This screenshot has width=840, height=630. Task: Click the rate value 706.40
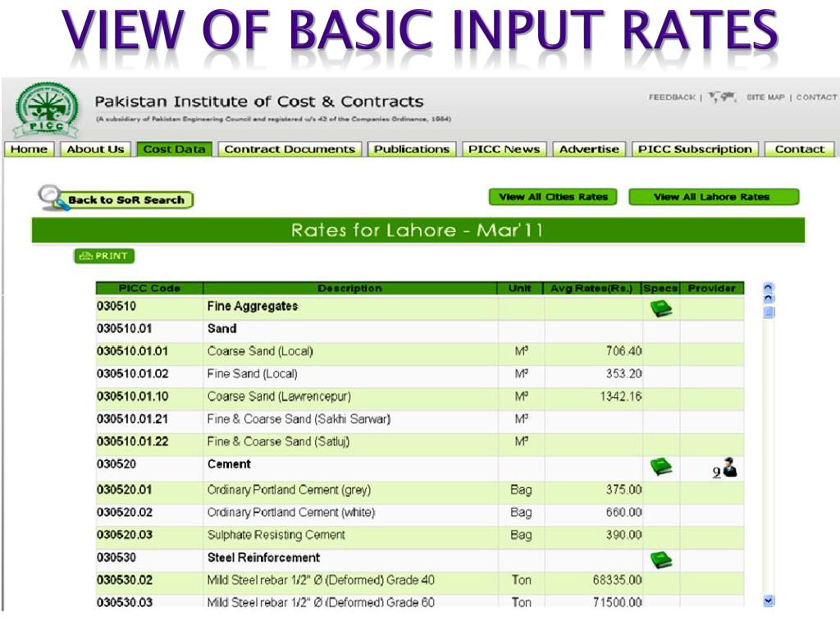[x=623, y=351]
